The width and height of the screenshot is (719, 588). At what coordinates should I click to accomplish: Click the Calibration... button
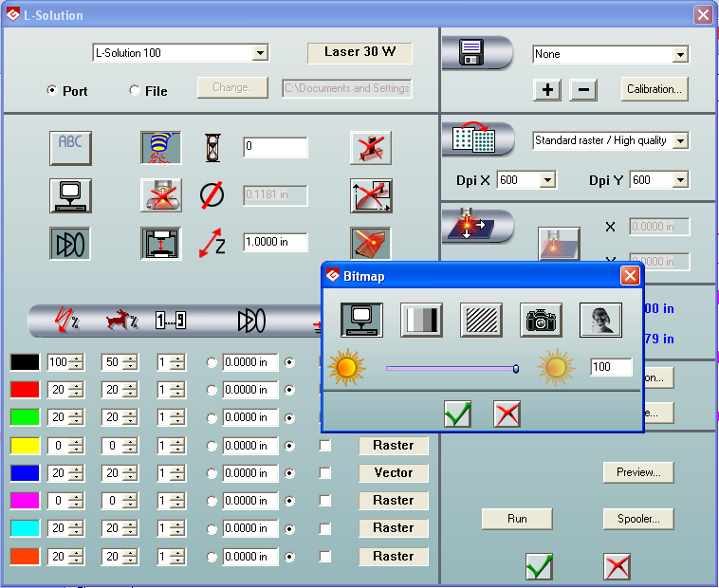point(654,89)
